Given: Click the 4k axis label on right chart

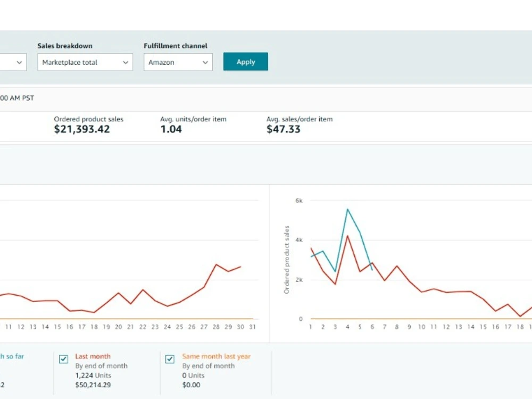Looking at the screenshot, I should click(x=299, y=240).
